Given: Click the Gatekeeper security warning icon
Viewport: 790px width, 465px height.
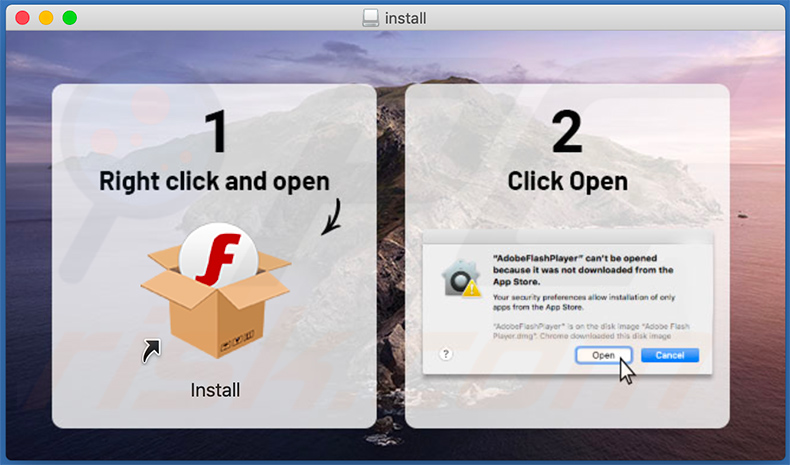Looking at the screenshot, I should click(461, 278).
